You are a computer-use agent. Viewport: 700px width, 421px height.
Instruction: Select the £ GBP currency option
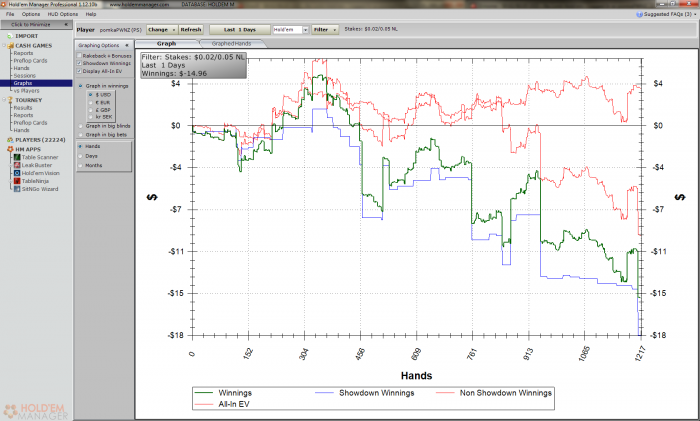90,110
